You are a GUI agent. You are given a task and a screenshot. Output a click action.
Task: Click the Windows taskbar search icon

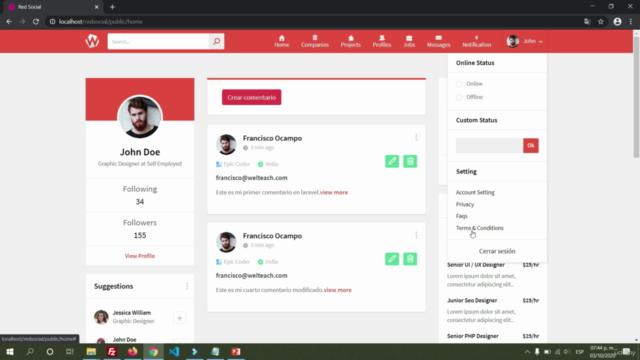click(30, 351)
